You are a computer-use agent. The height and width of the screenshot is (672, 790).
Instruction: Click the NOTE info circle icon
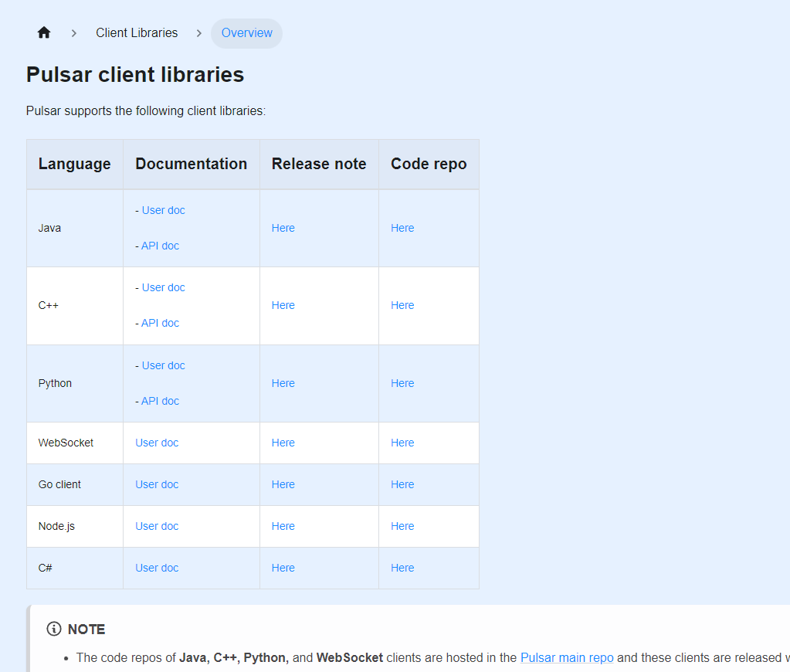pyautogui.click(x=54, y=629)
